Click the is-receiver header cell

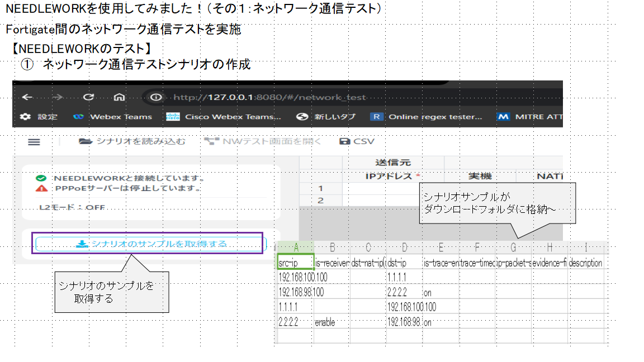click(332, 263)
